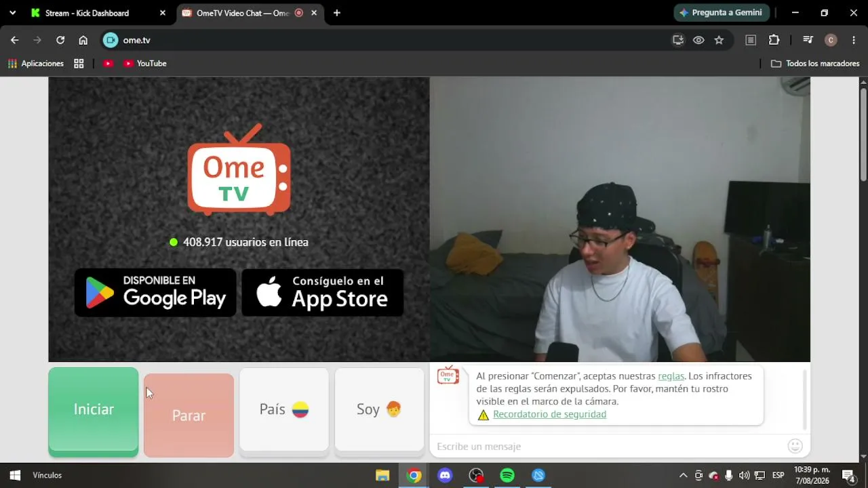This screenshot has width=868, height=488.
Task: Click the OmeTV avatar icon beside the notice
Action: (x=448, y=376)
